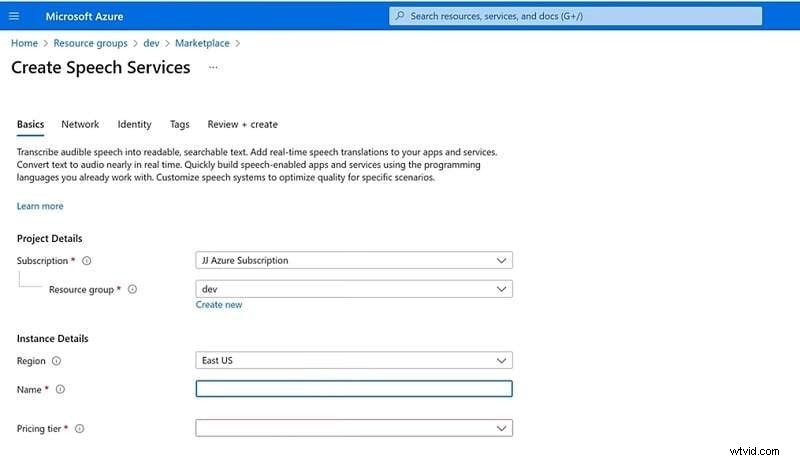The width and height of the screenshot is (800, 461).
Task: Switch to the Basics tab
Action: tap(30, 124)
